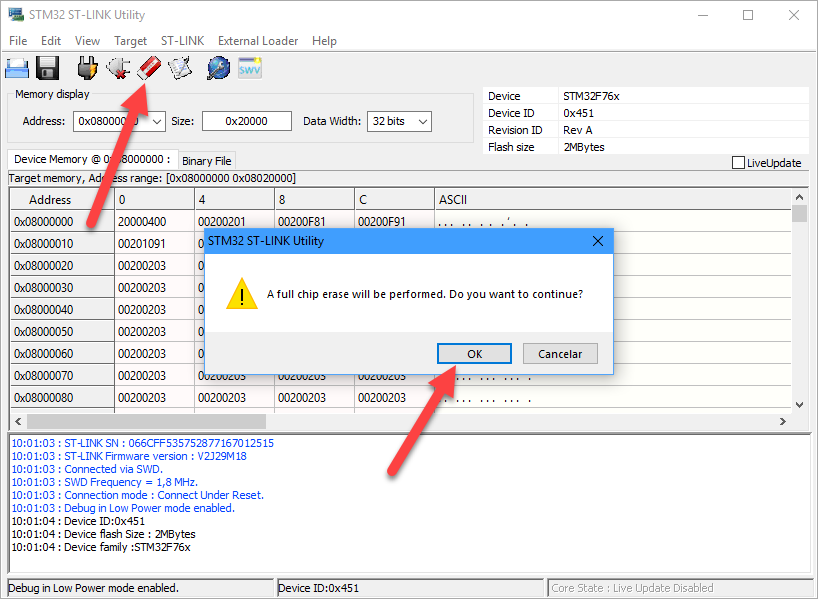
Task: Click Device value STM32F76x
Action: [x=591, y=96]
